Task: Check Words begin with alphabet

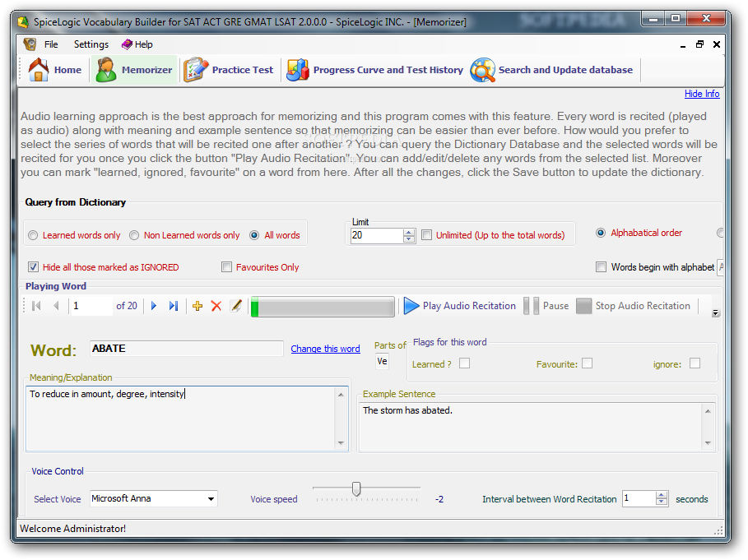Action: 601,267
